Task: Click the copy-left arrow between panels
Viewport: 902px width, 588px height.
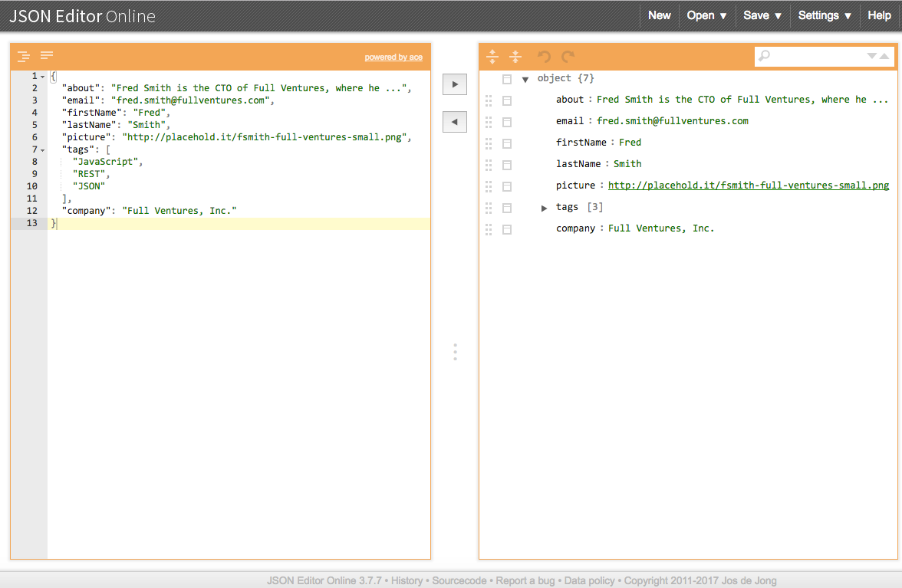Action: coord(454,121)
